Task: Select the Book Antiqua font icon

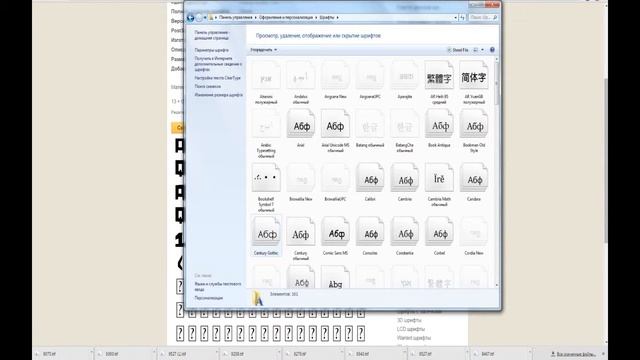Action: (439, 125)
